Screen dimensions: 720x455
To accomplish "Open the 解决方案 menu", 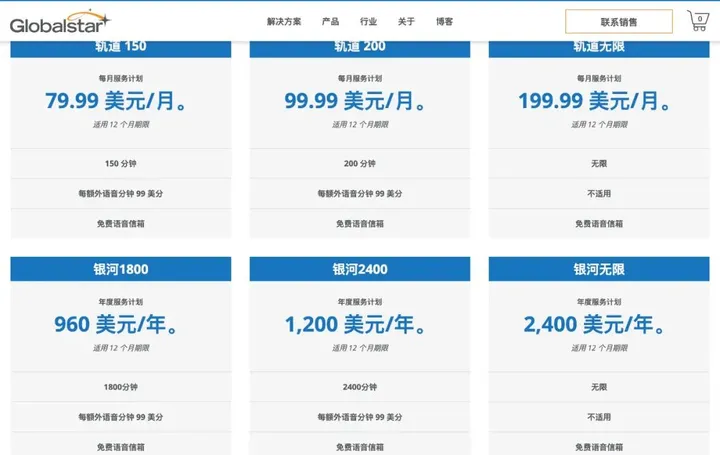I will tap(284, 22).
